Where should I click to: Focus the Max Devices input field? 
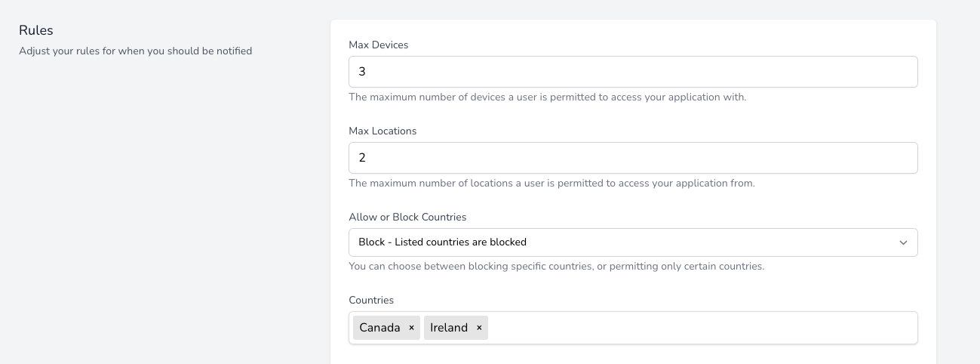click(632, 72)
